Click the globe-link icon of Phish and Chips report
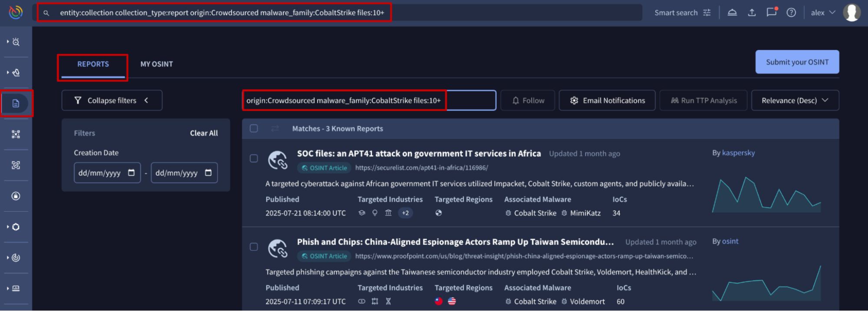Screen dimensions: 868x311 coord(278,249)
